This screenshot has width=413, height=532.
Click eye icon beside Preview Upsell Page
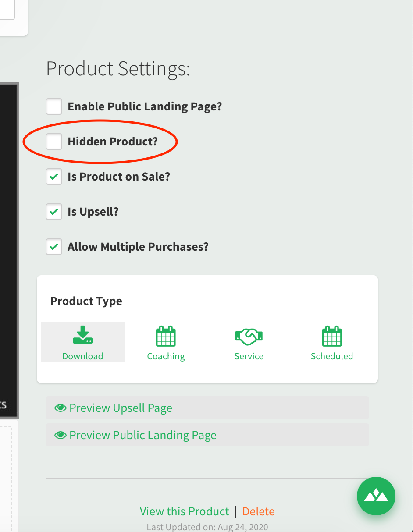pyautogui.click(x=60, y=408)
